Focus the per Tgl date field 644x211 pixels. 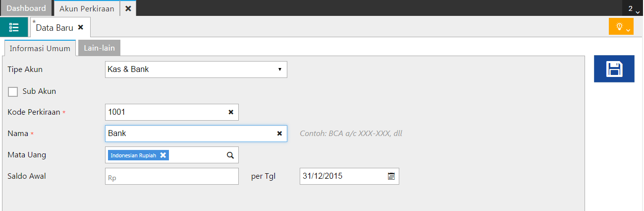coord(342,176)
